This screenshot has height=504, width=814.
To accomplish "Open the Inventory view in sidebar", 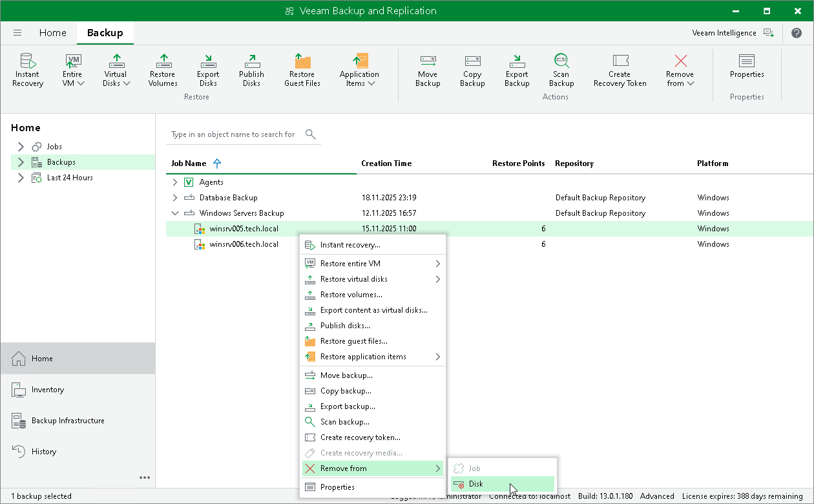I will pyautogui.click(x=78, y=390).
